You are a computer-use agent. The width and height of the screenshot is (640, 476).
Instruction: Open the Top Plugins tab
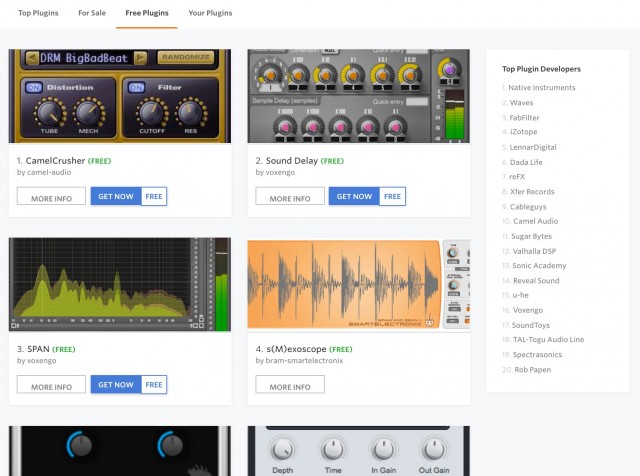point(38,13)
